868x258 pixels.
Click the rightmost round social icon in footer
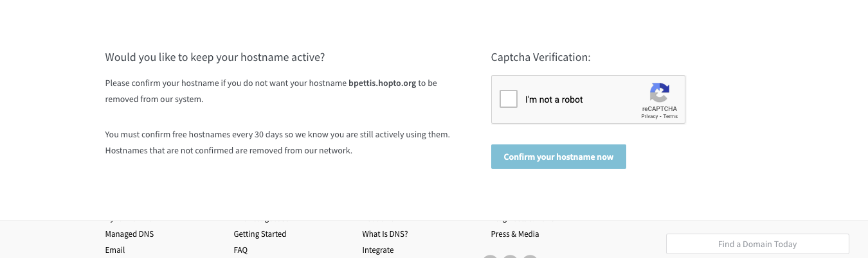tap(530, 257)
